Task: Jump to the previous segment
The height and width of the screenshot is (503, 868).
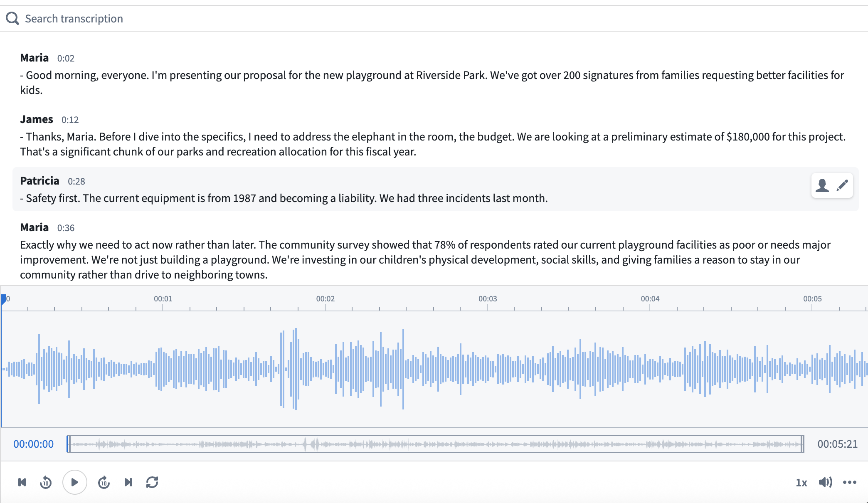Action: [22, 482]
